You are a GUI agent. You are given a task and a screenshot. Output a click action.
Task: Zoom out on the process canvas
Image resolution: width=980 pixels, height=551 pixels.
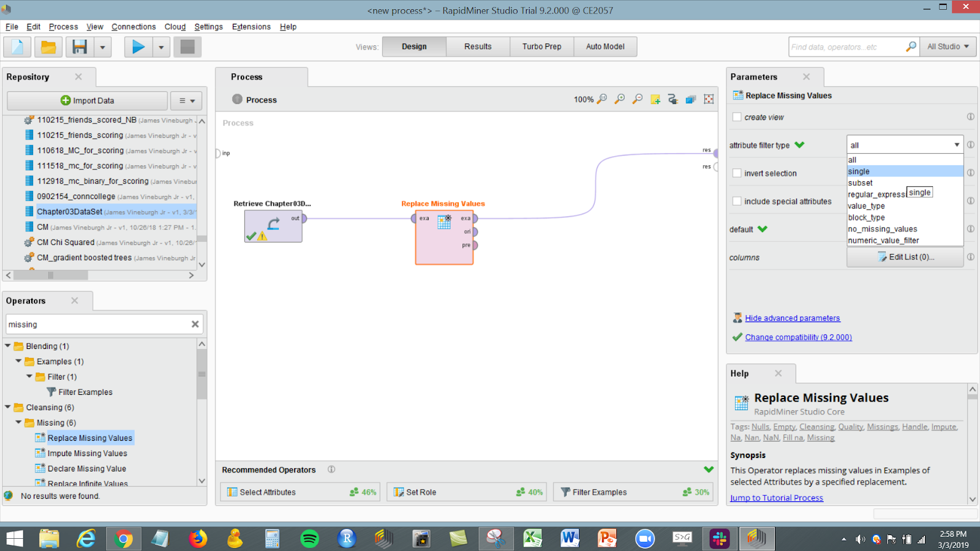[638, 99]
